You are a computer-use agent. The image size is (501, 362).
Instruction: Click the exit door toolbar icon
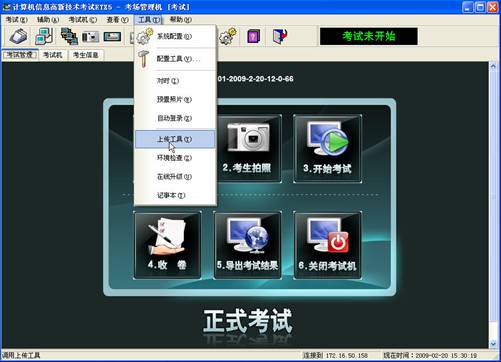coord(280,36)
